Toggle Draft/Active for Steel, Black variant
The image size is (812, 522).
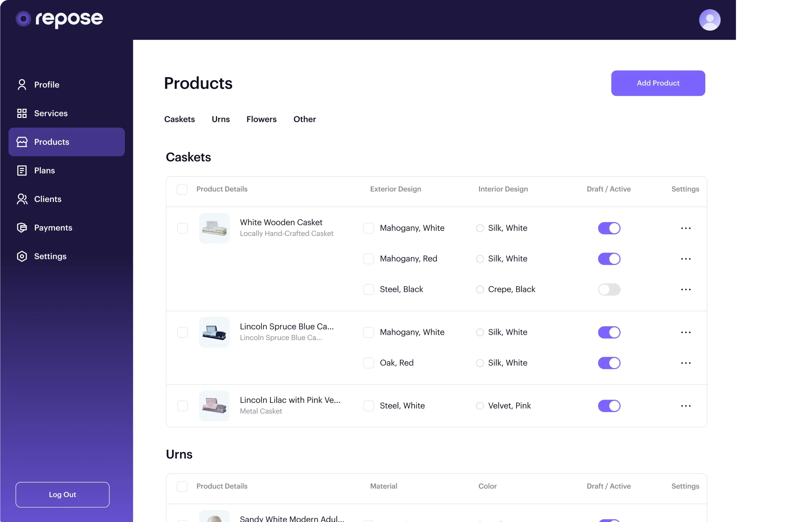[x=609, y=289]
